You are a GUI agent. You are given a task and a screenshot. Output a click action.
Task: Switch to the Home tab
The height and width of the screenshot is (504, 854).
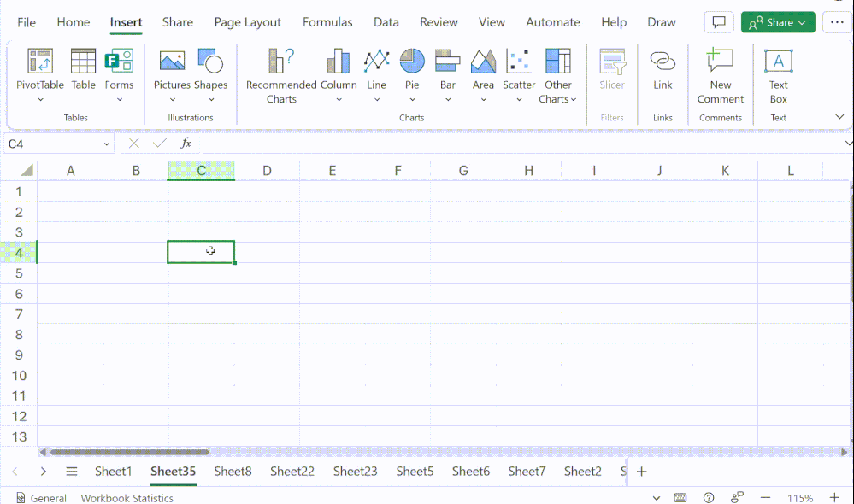(x=73, y=22)
